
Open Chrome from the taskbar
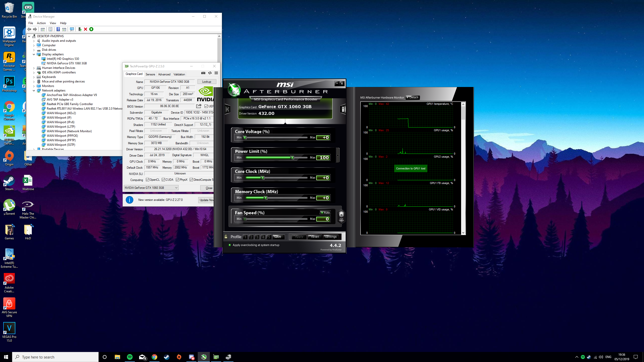pos(154,357)
